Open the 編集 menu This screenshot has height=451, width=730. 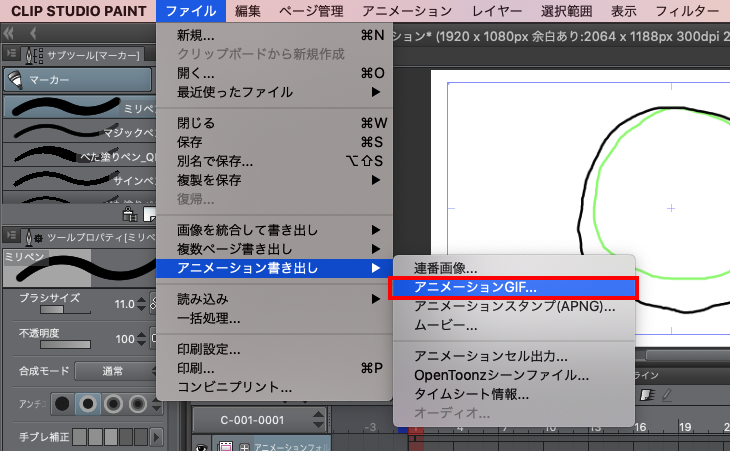pyautogui.click(x=248, y=11)
